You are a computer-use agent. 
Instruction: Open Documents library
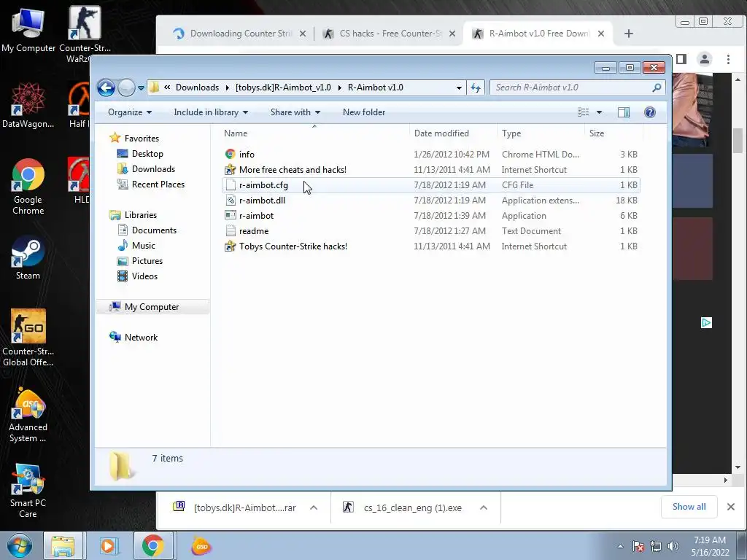pyautogui.click(x=154, y=230)
